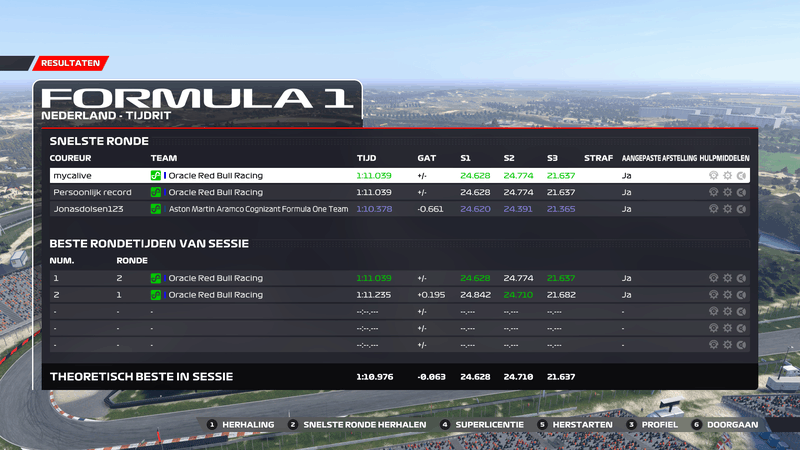
Task: Open HERHALING replay option
Action: tap(241, 424)
